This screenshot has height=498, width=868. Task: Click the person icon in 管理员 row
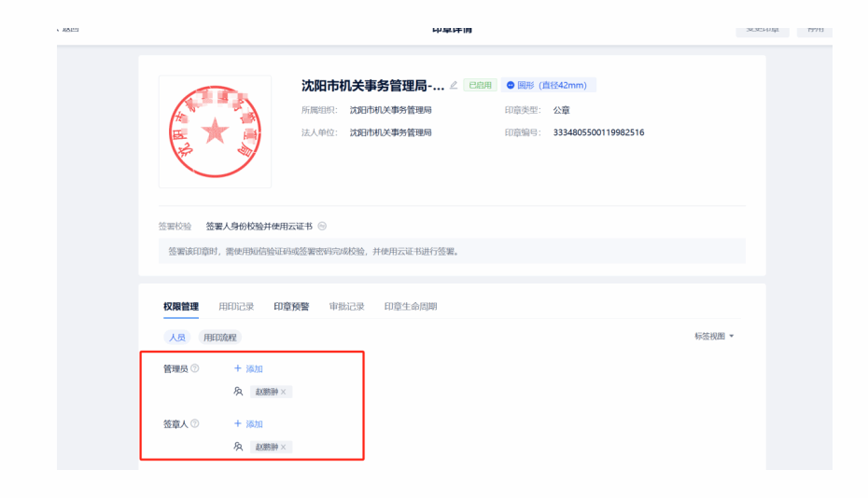pyautogui.click(x=239, y=392)
